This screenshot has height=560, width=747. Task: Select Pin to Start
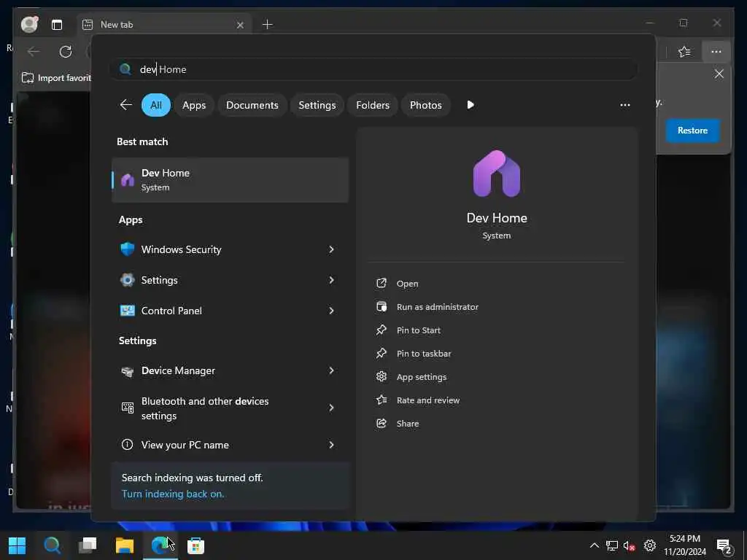(418, 330)
